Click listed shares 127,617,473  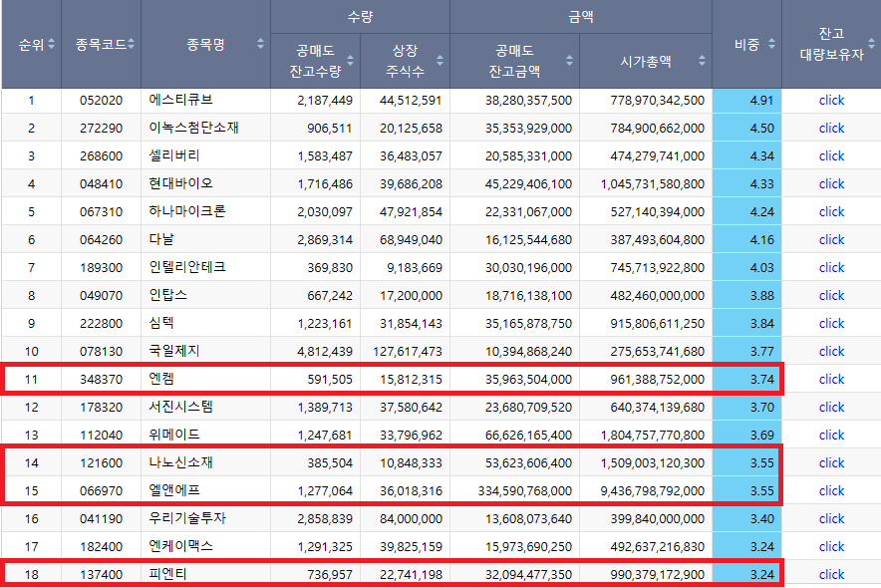point(408,352)
